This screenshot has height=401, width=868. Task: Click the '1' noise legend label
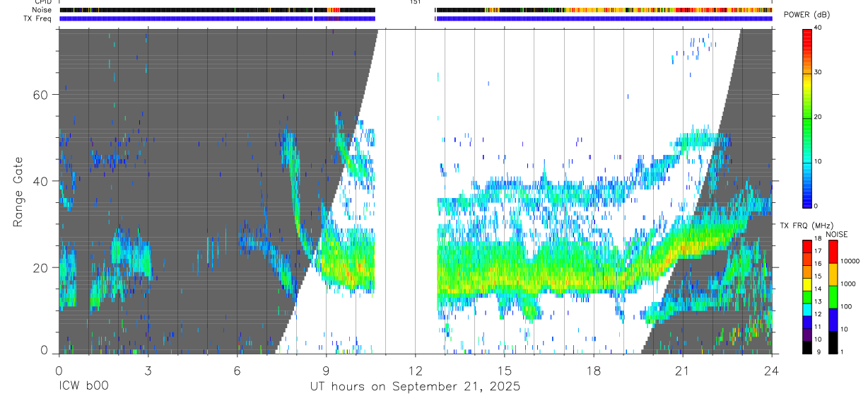(x=843, y=352)
